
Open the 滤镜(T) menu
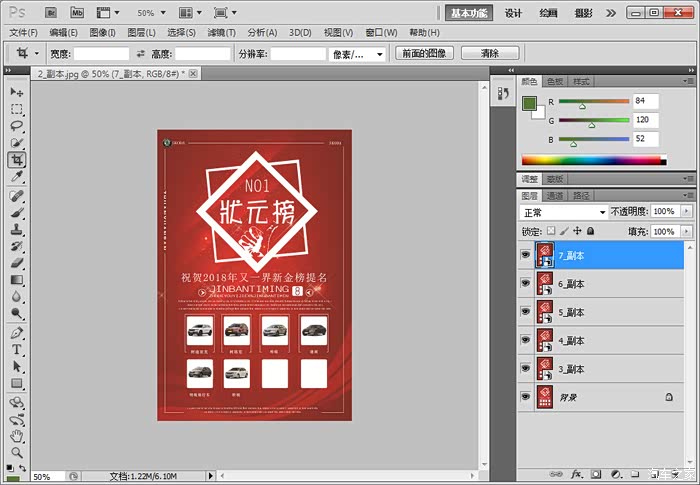click(x=220, y=32)
